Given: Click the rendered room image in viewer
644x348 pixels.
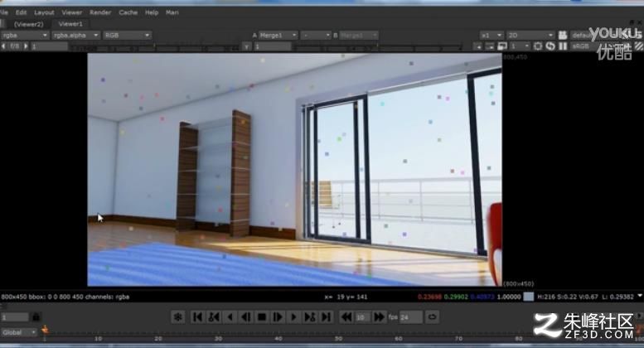Looking at the screenshot, I should pos(294,170).
